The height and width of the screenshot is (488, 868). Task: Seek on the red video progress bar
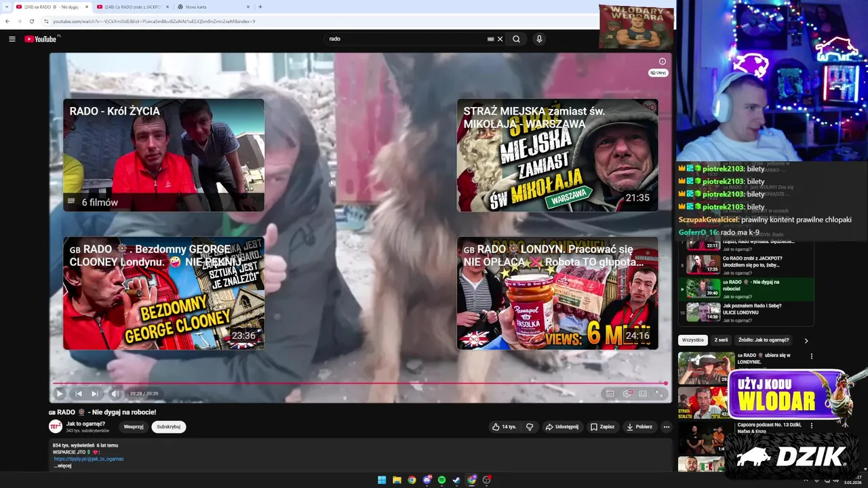coord(360,383)
